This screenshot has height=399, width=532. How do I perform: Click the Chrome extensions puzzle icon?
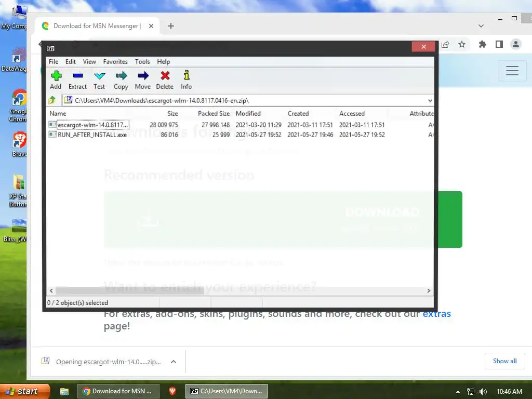[x=482, y=44]
